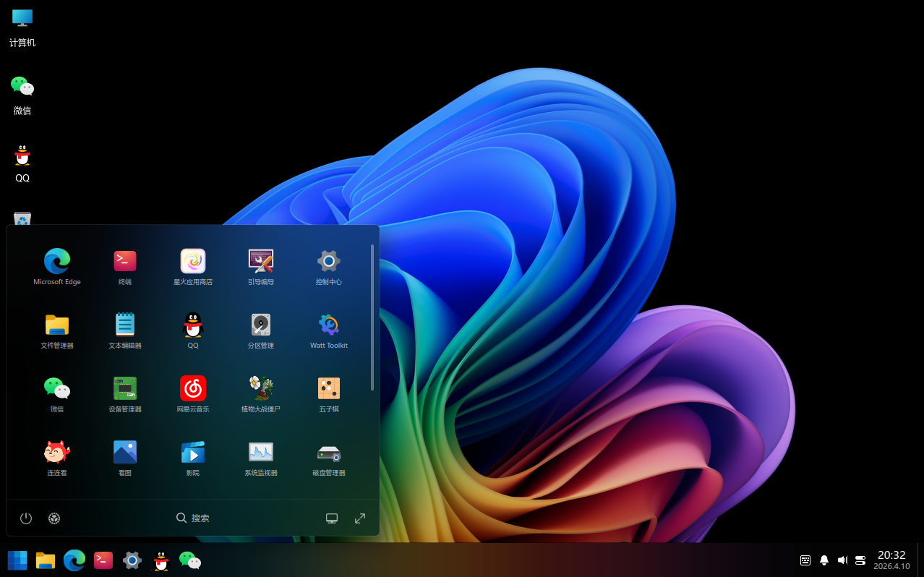Click the launcher's monitor icon button
924x577 pixels.
pos(332,518)
